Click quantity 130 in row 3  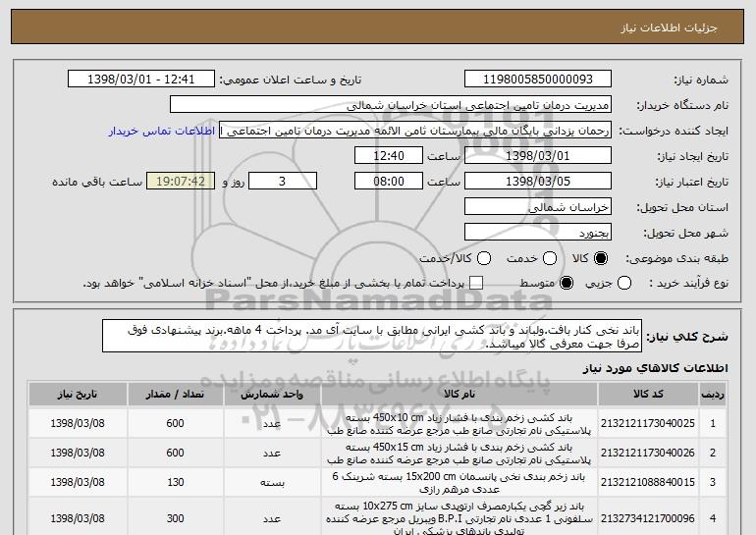pyautogui.click(x=176, y=482)
